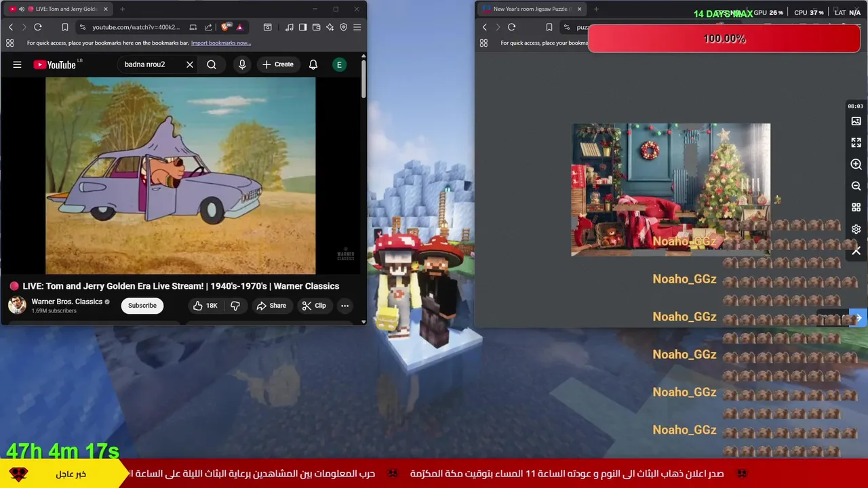Open jigsaw puzzle settings gear
Image resolution: width=868 pixels, height=488 pixels.
point(856,229)
